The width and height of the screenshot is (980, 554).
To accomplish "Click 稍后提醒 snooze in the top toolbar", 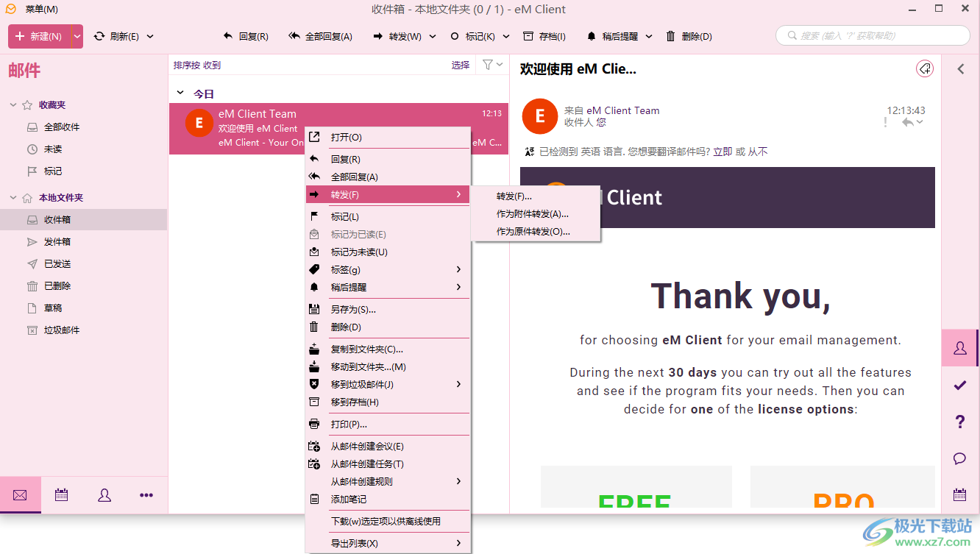I will click(x=611, y=36).
